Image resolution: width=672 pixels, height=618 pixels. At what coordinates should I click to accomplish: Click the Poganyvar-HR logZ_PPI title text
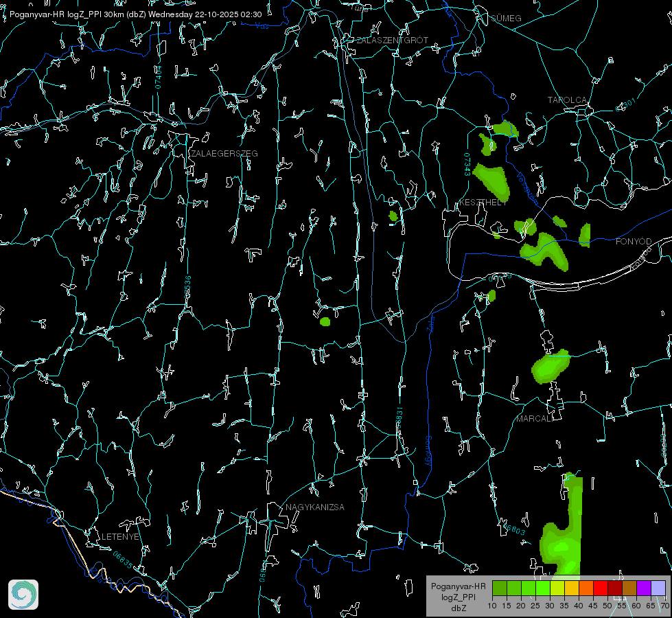(56, 14)
